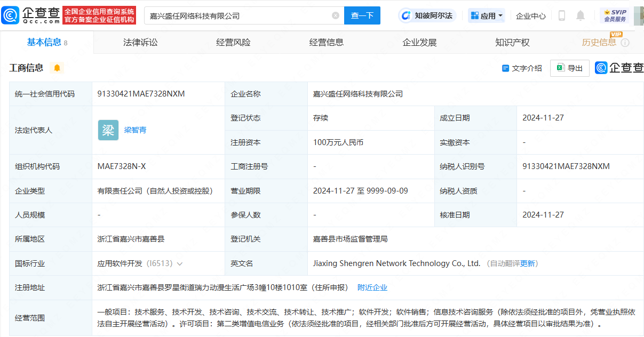Click the 梁 avatar of legal representative
Viewport: 644px width, 337px height.
pyautogui.click(x=108, y=130)
